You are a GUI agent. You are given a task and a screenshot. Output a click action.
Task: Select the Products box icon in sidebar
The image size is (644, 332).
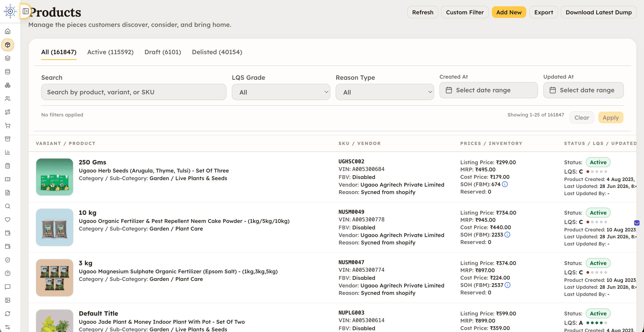pos(8,45)
